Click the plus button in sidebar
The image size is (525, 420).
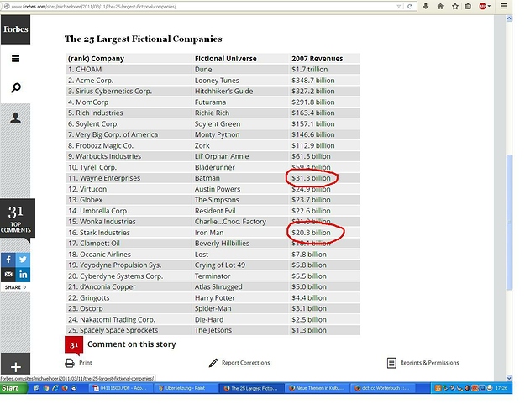coord(15,367)
